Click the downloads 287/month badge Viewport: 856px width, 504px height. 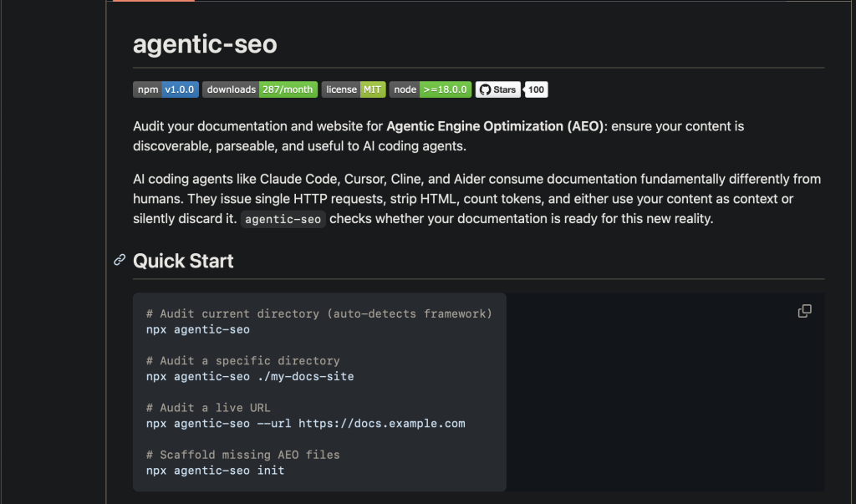coord(259,89)
